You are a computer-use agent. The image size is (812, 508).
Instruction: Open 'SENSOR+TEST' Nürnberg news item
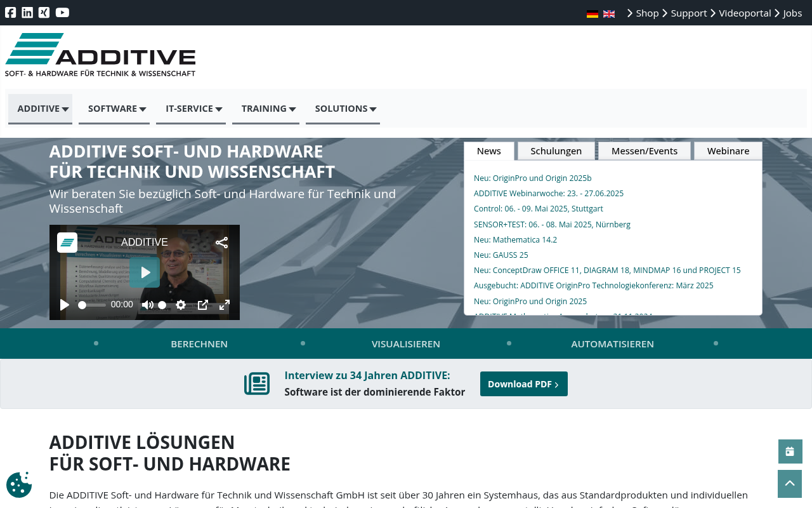[x=552, y=225]
